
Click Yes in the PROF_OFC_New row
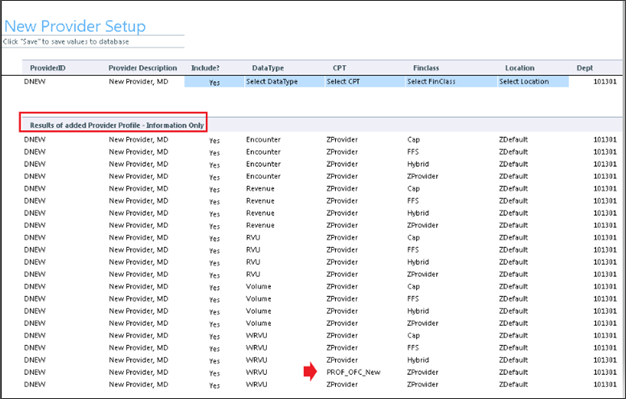[x=214, y=373]
